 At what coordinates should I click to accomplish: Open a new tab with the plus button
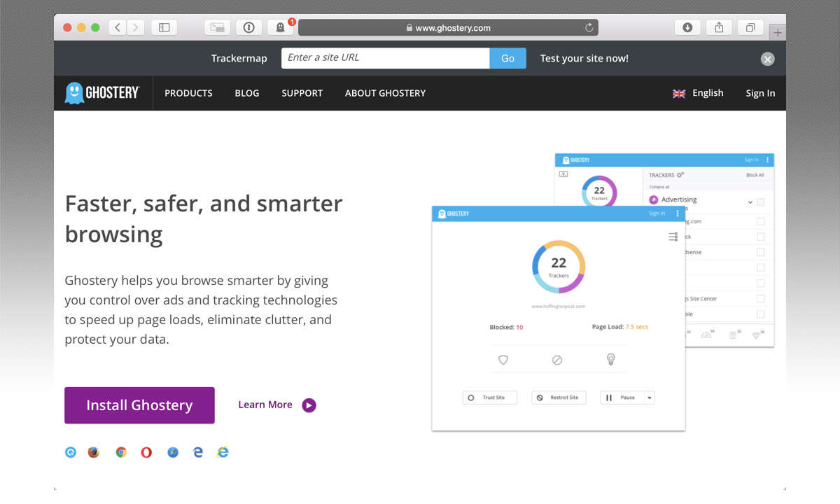coord(778,32)
